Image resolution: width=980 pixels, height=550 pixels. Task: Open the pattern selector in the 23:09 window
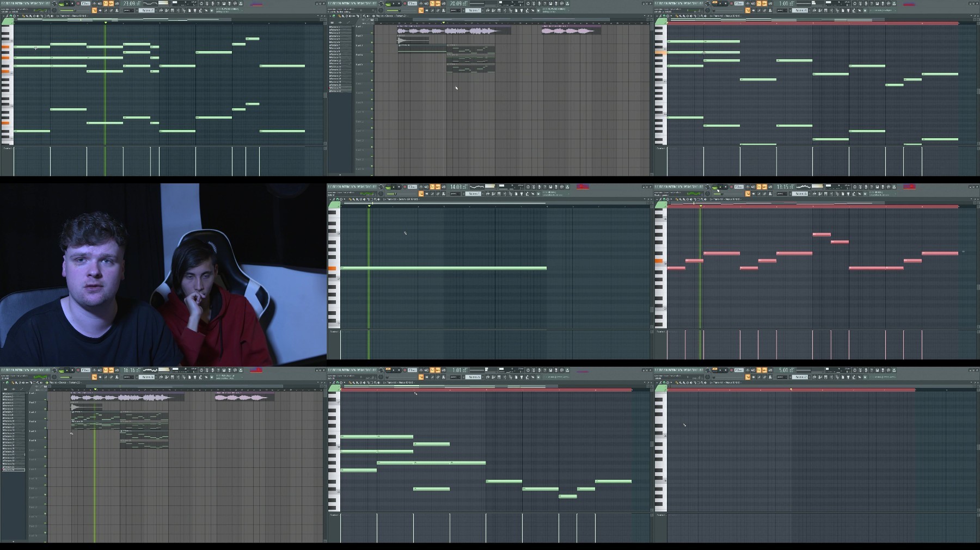147,10
